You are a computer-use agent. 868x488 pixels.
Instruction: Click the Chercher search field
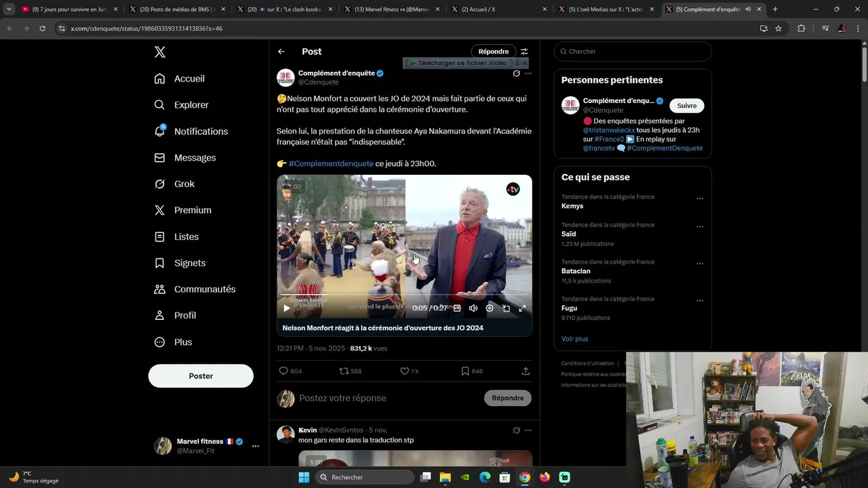point(633,52)
